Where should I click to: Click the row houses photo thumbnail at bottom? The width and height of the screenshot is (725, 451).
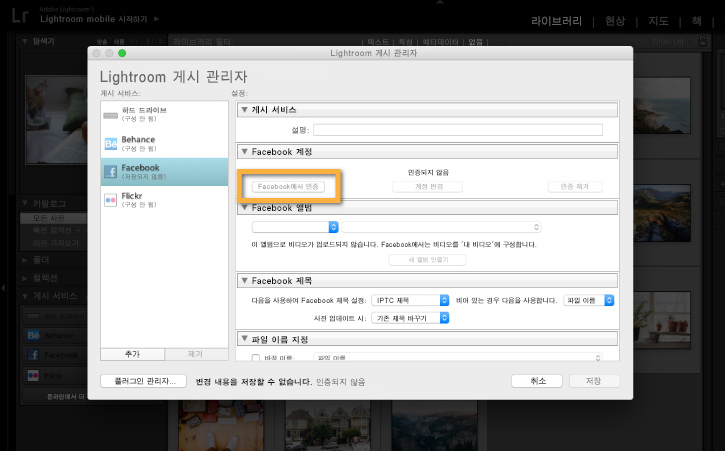pyautogui.click(x=327, y=426)
